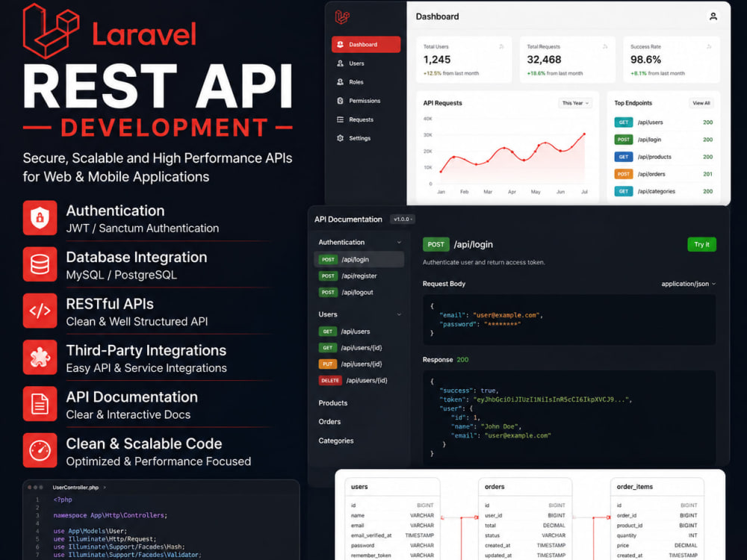The height and width of the screenshot is (560, 747).
Task: Expand the Orders section in docs
Action: [x=329, y=421]
